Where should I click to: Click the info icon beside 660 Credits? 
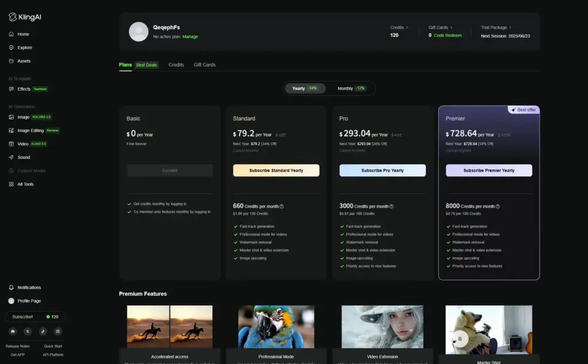click(x=281, y=207)
